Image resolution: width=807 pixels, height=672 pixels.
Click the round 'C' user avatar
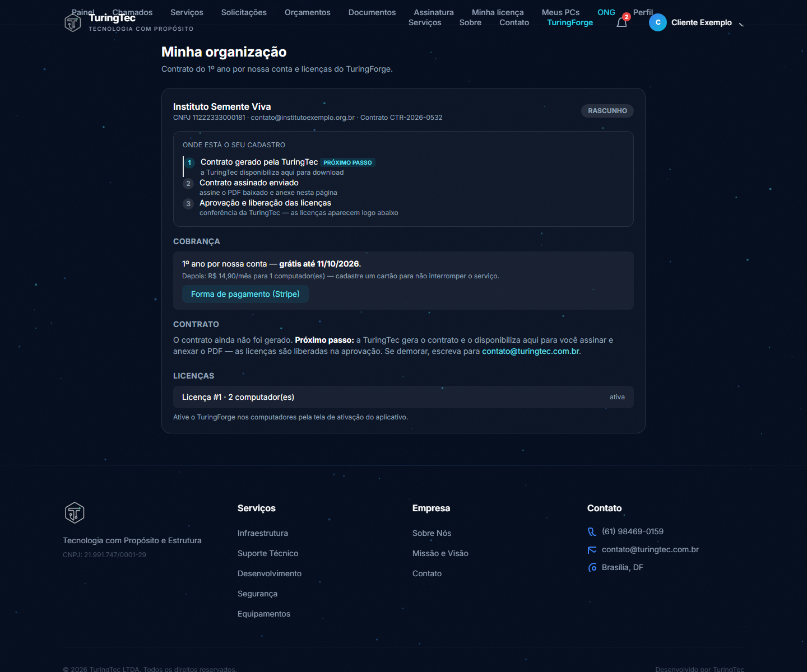(x=658, y=22)
